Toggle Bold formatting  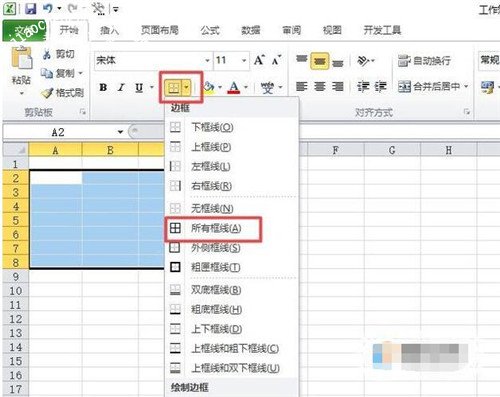pos(103,87)
